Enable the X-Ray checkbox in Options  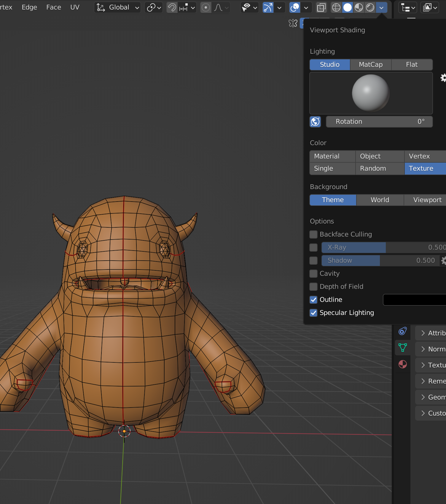(x=313, y=248)
